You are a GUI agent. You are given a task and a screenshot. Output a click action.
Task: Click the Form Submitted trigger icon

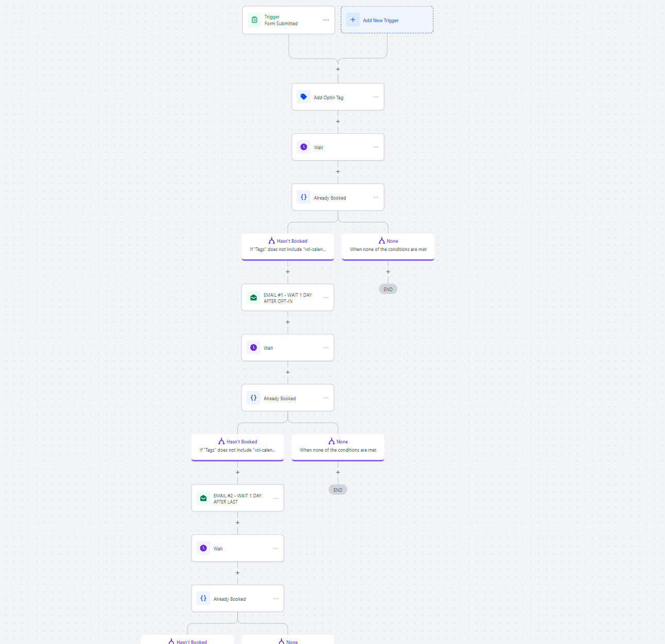pyautogui.click(x=254, y=20)
